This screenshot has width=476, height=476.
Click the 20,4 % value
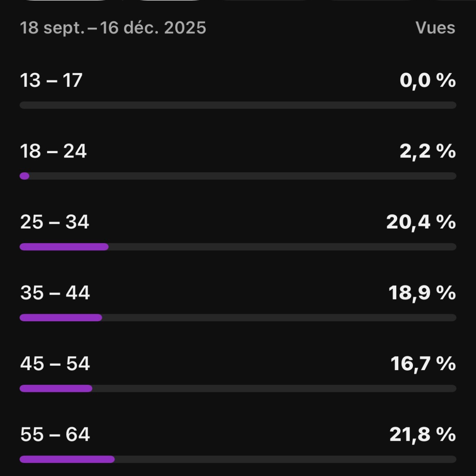pyautogui.click(x=421, y=222)
